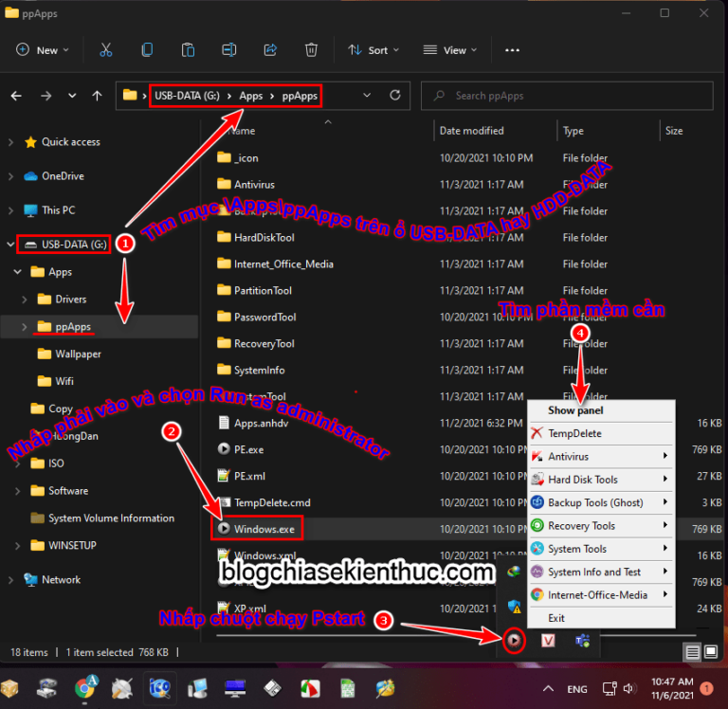Click the Rename icon in toolbar

tap(228, 50)
